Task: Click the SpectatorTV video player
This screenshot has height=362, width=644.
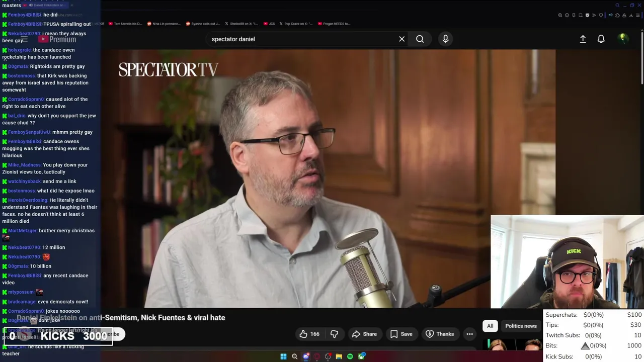Action: coord(328,178)
